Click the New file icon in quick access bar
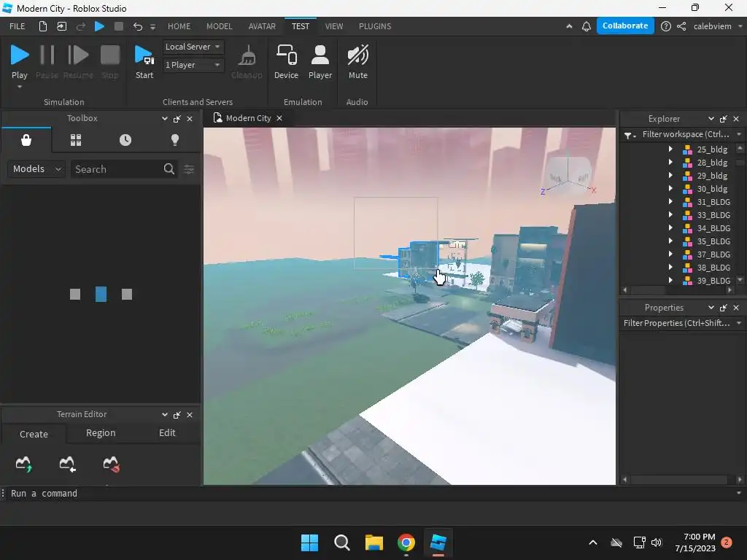747x560 pixels. click(43, 26)
